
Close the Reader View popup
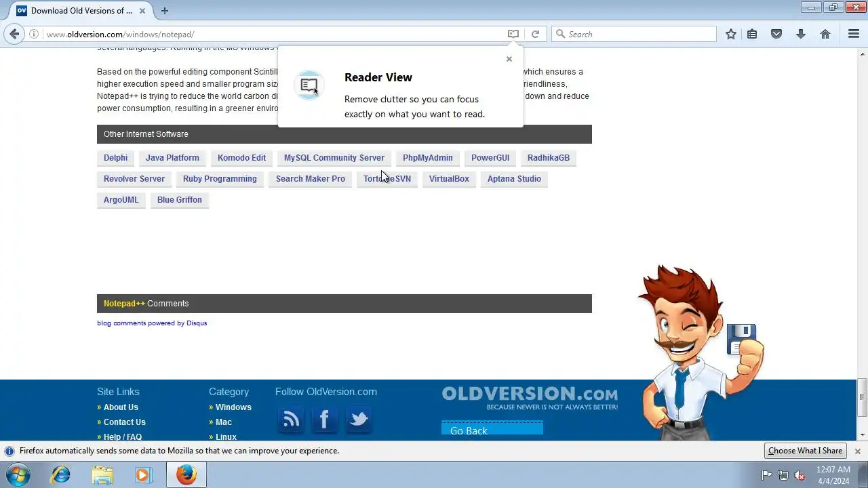tap(509, 59)
